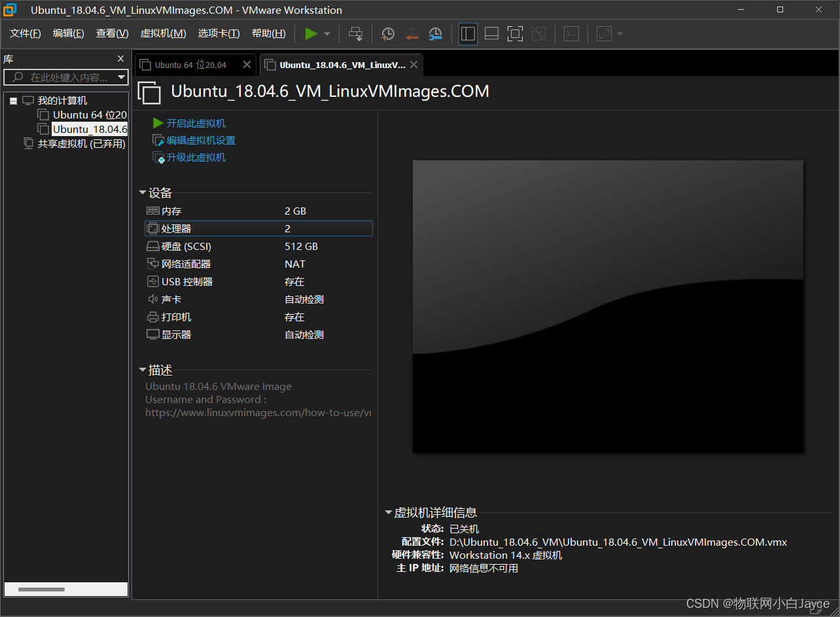The height and width of the screenshot is (617, 840).
Task: Click the 打印机 printer device icon
Action: tap(152, 317)
